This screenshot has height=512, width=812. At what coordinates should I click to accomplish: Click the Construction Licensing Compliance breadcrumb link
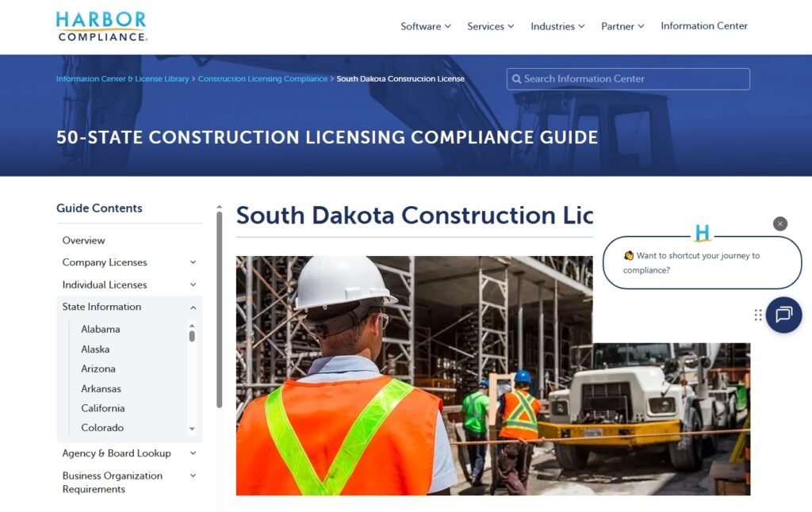[x=262, y=78]
